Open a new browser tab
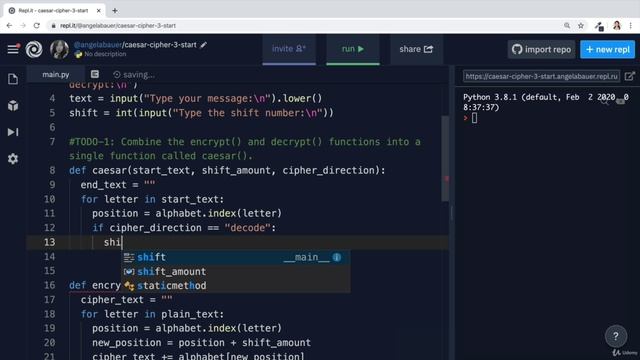The width and height of the screenshot is (640, 360). point(115,11)
